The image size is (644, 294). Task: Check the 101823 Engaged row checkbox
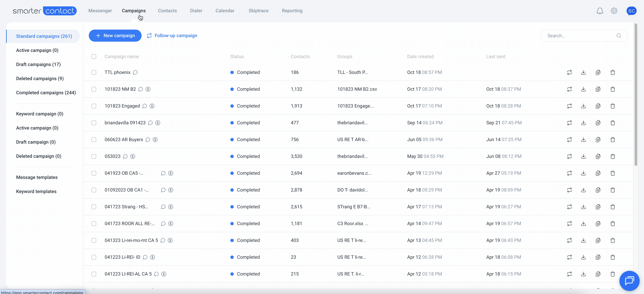(x=94, y=106)
